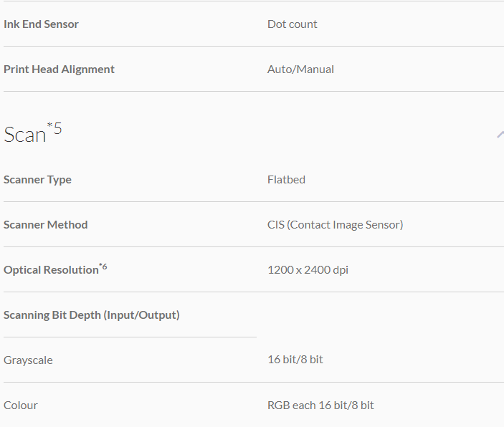Click the RGB each 16 bit/8 bit value
The width and height of the screenshot is (504, 427).
320,406
